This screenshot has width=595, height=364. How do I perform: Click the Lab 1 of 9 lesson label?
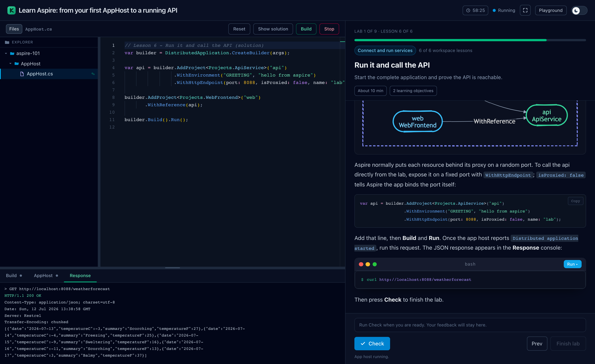(x=383, y=31)
